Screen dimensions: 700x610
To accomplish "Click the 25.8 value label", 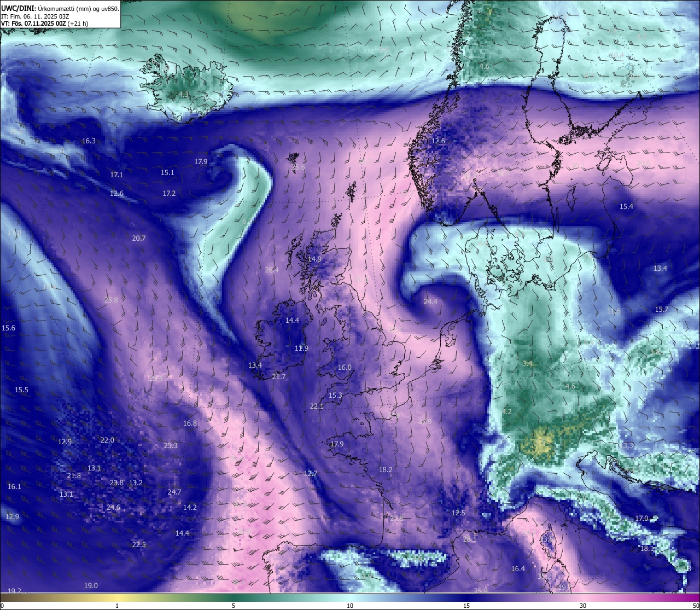I will pyautogui.click(x=111, y=300).
